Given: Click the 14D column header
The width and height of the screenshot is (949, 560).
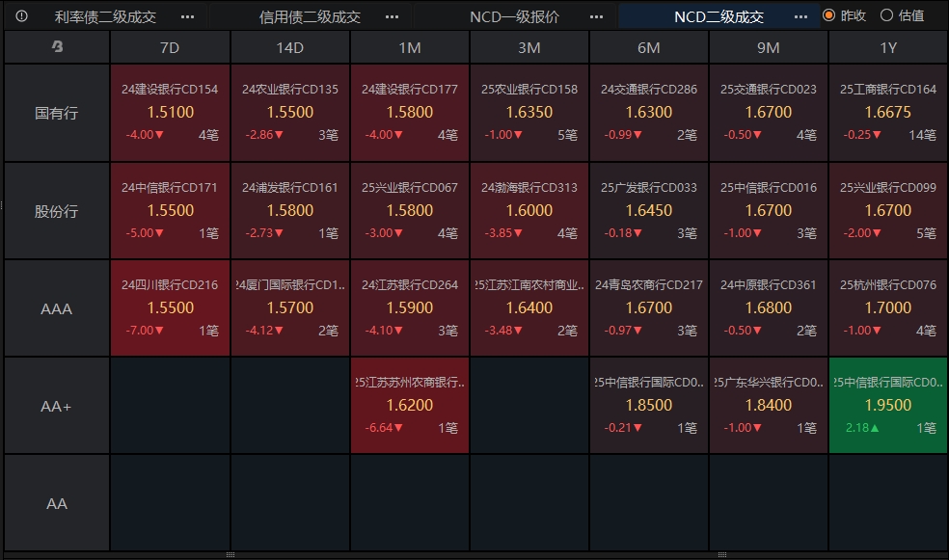Looking at the screenshot, I should (290, 47).
